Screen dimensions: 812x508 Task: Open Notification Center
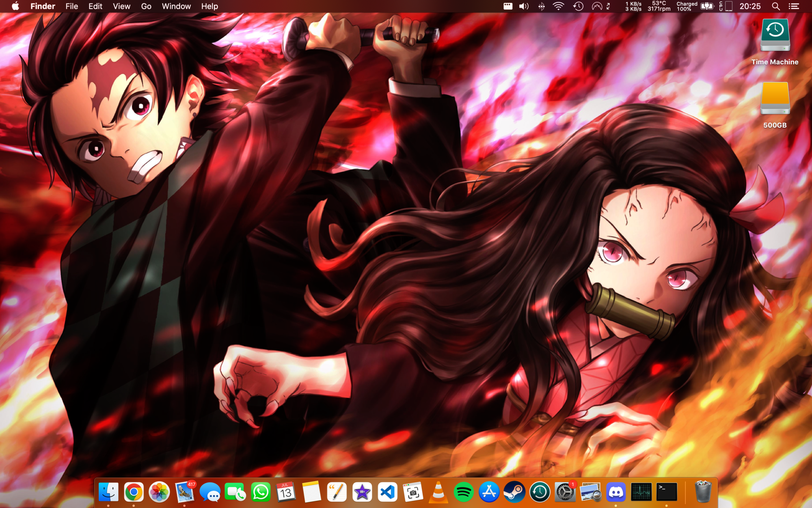(x=794, y=6)
